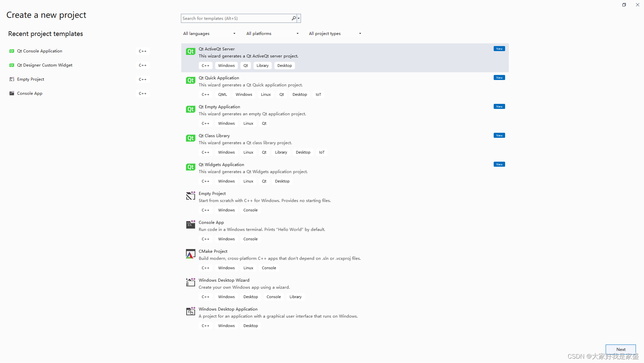Click QML tag under Qt Quick Application

point(222,94)
